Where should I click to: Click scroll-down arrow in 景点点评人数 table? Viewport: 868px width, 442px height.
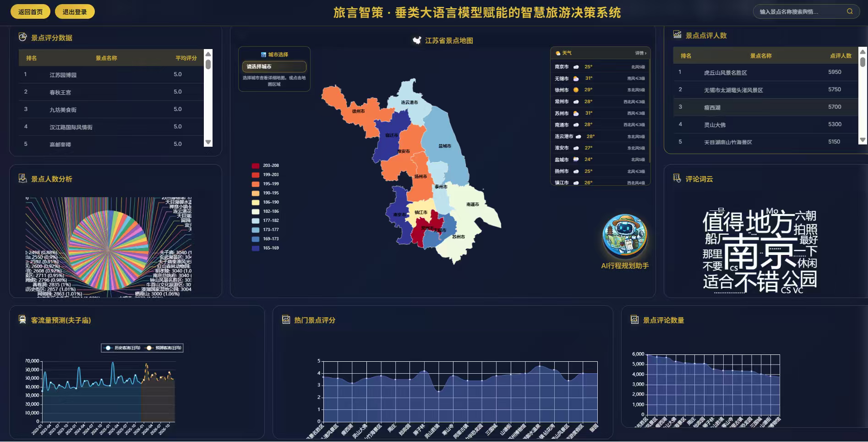click(863, 140)
